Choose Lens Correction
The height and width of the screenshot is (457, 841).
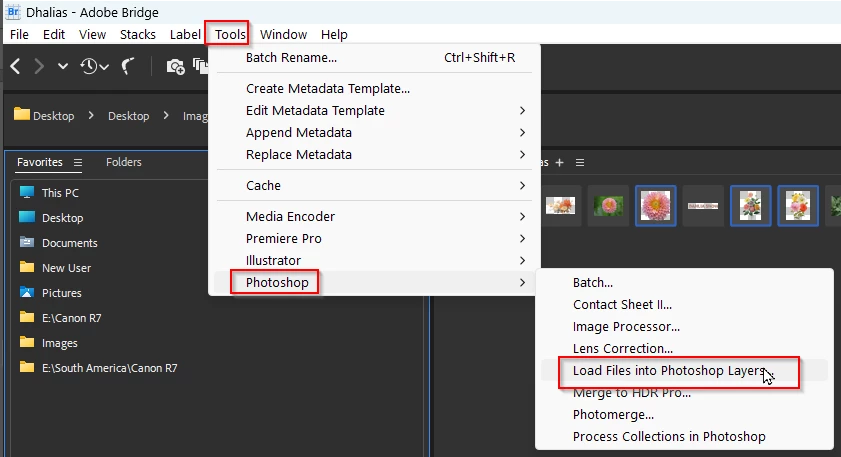(x=684, y=349)
